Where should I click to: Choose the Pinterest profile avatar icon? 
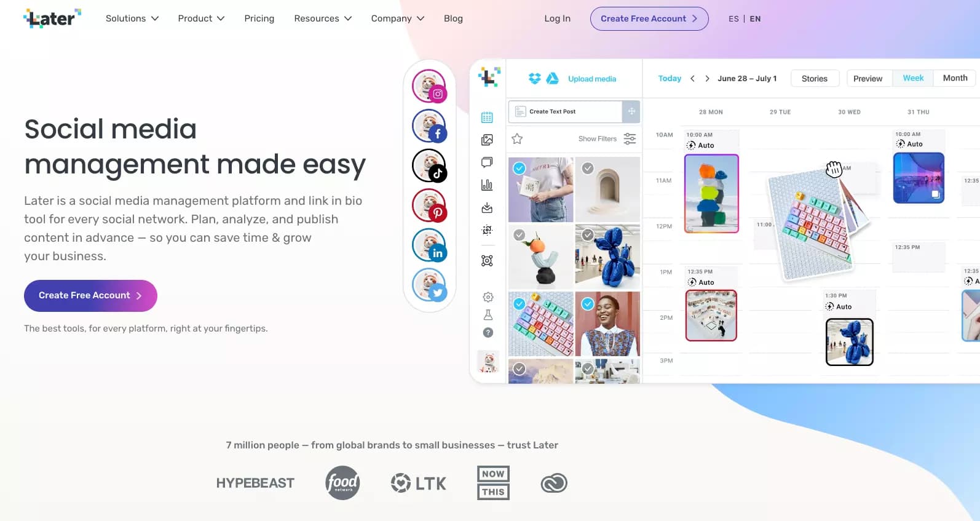click(x=429, y=205)
